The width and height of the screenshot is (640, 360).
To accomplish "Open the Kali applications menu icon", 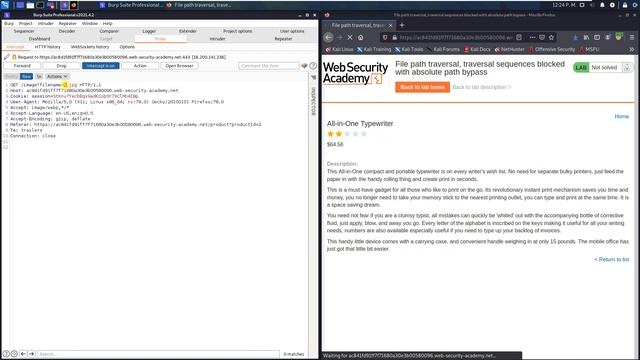I will [5, 5].
